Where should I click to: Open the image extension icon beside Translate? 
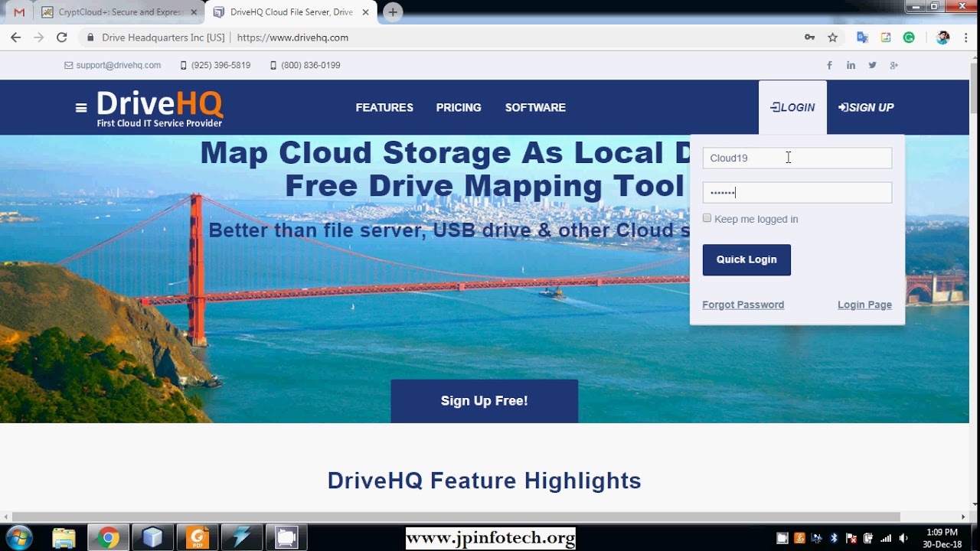point(886,37)
